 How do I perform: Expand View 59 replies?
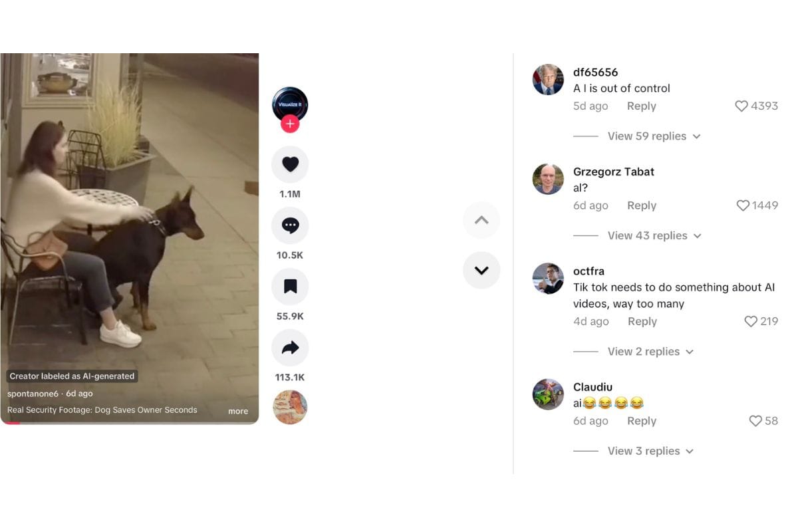pyautogui.click(x=654, y=136)
